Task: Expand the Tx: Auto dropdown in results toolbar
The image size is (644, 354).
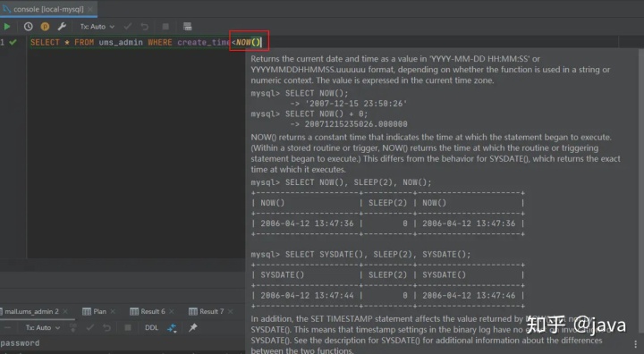Action: [43, 327]
